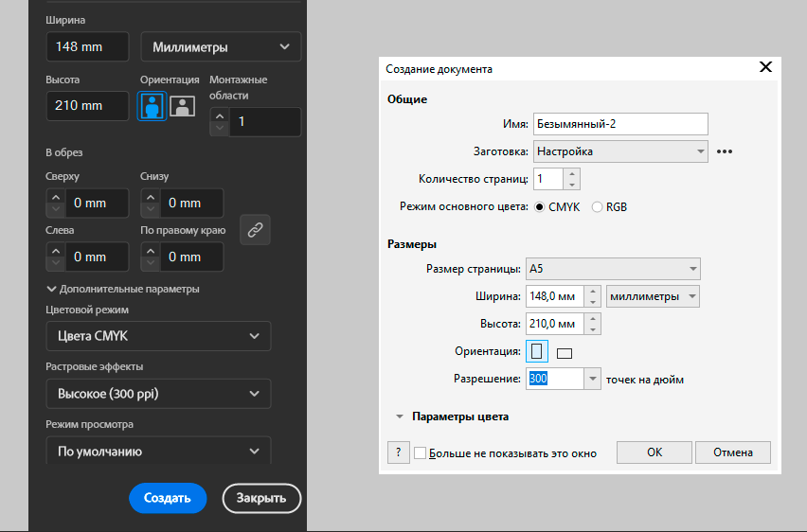Open the Размер страницы A5 dropdown

point(616,270)
